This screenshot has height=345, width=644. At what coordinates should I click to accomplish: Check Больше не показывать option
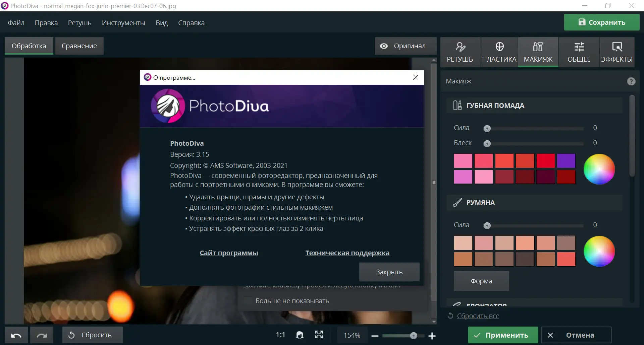248,301
